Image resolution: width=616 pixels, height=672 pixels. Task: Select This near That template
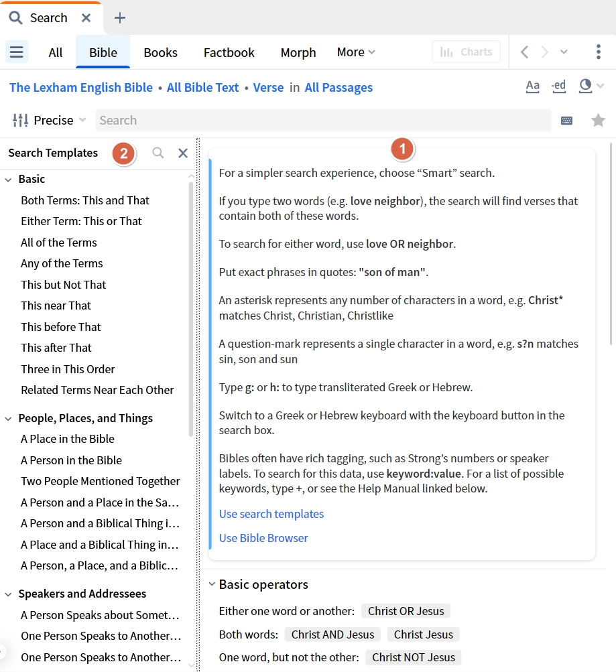(x=56, y=306)
